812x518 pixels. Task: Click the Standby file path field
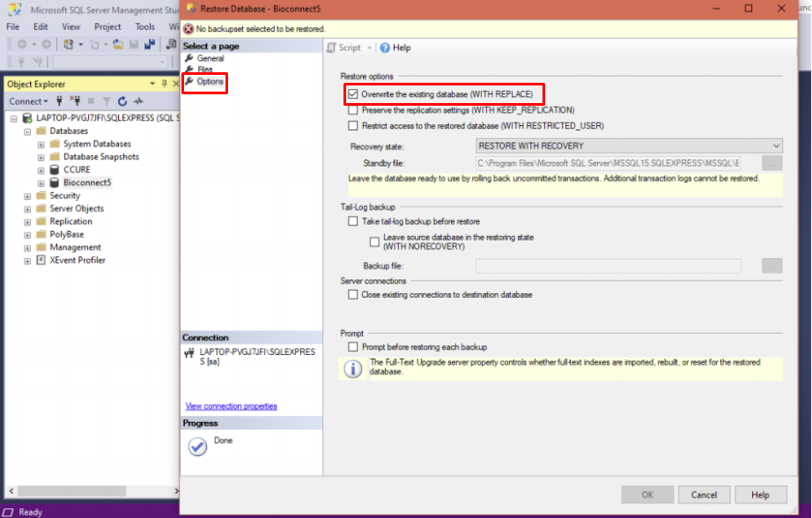point(608,163)
